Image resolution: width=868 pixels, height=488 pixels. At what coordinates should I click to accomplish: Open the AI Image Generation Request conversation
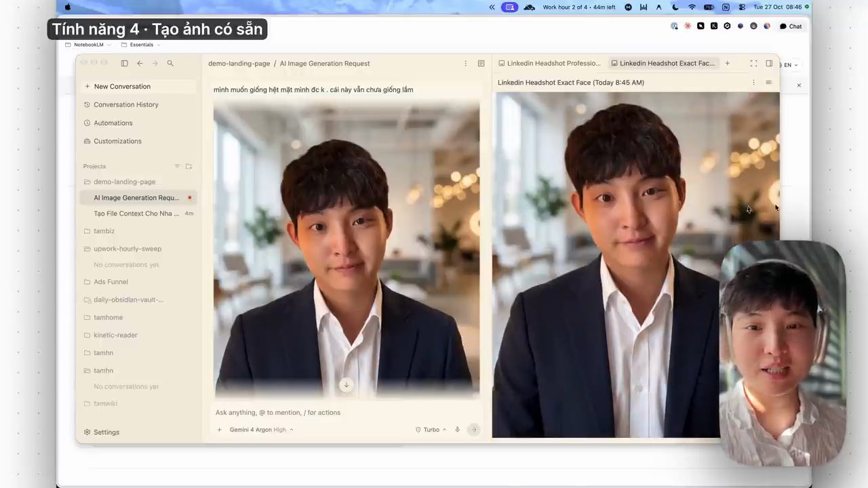point(138,198)
